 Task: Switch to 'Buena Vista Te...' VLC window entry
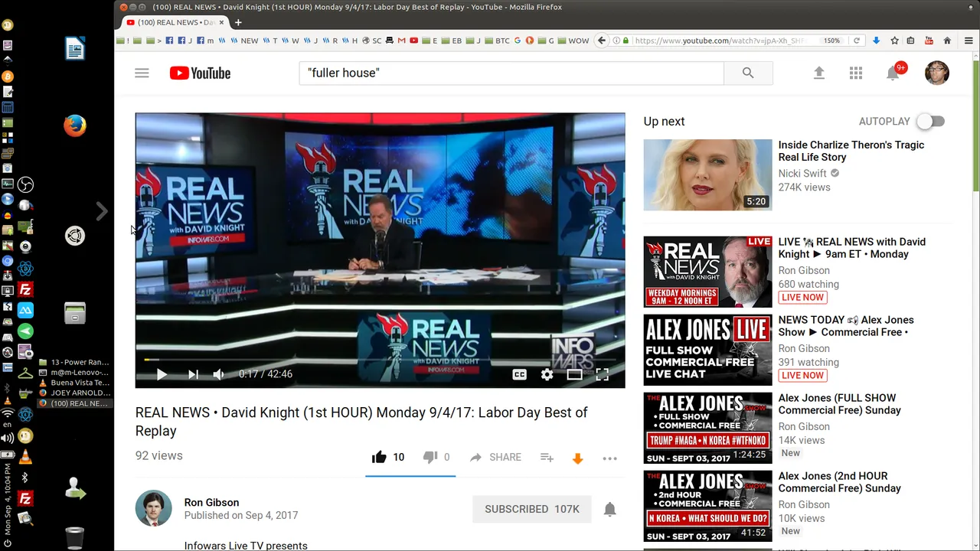(x=74, y=383)
